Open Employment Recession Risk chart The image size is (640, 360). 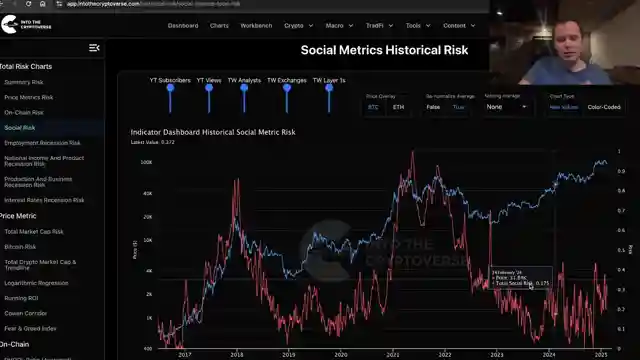pyautogui.click(x=42, y=143)
